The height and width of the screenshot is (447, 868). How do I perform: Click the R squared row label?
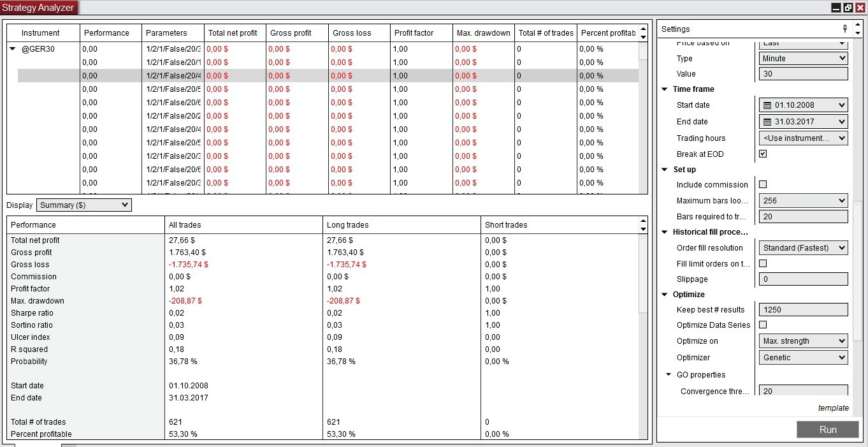[x=29, y=349]
